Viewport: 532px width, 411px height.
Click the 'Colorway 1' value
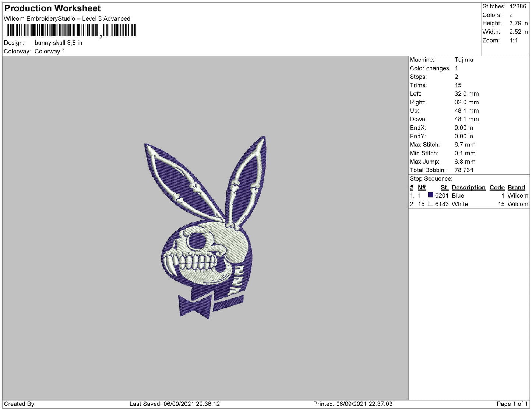coord(50,51)
